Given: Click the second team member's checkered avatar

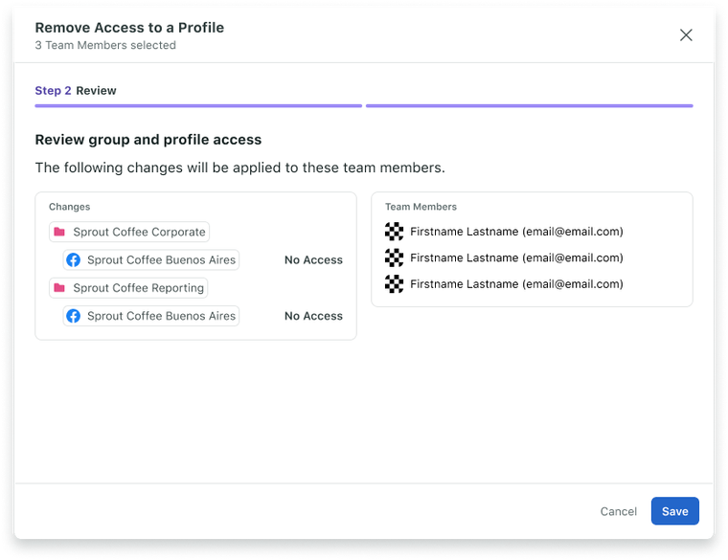Looking at the screenshot, I should (x=394, y=258).
